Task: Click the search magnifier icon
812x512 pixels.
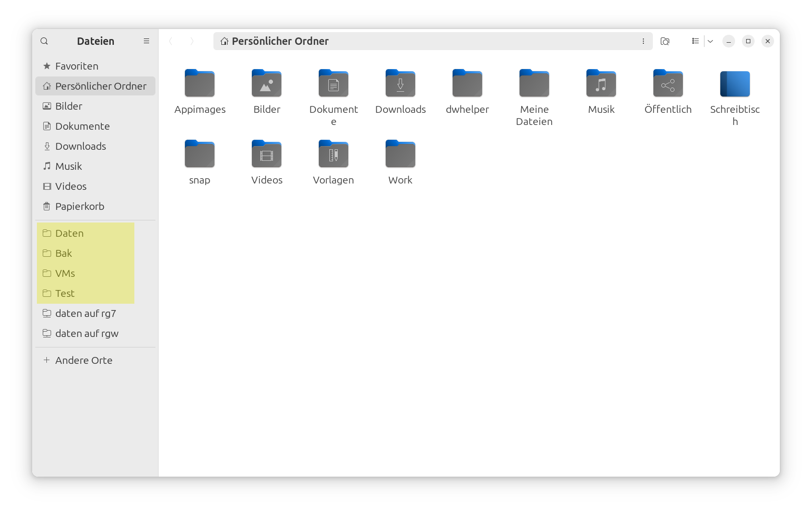Action: click(44, 41)
